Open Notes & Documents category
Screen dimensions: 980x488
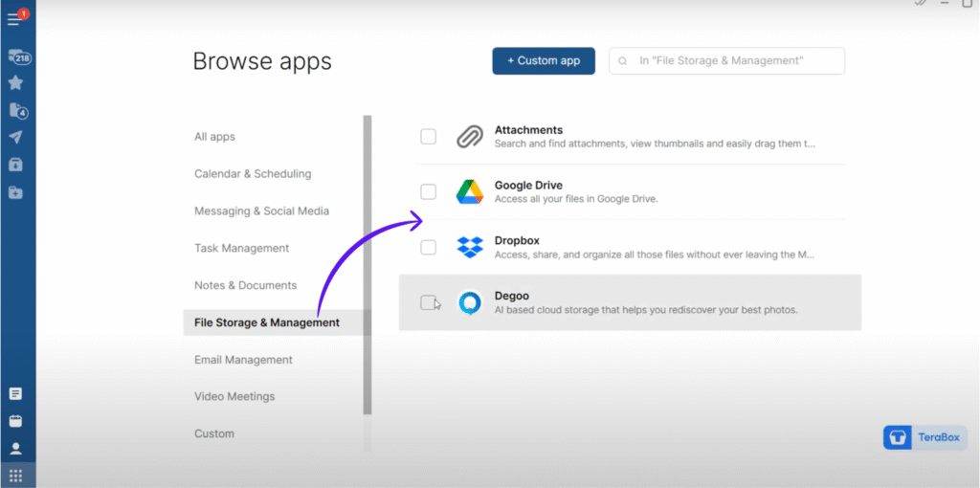245,285
